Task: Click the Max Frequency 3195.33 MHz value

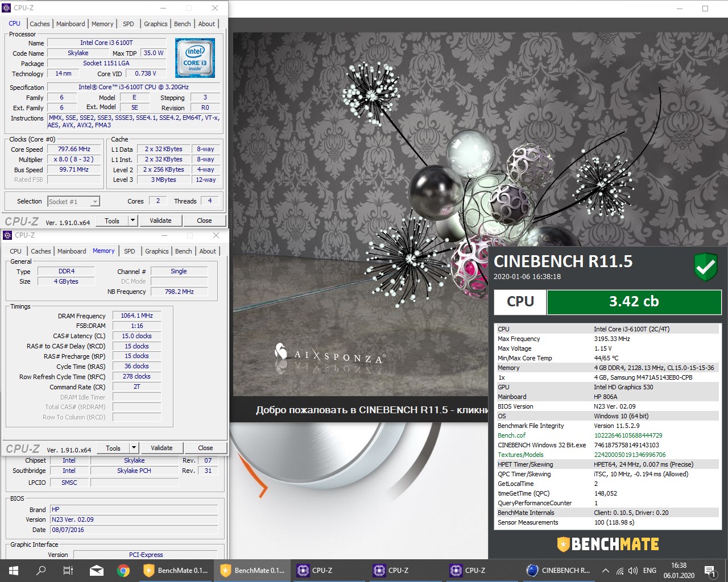Action: 612,339
